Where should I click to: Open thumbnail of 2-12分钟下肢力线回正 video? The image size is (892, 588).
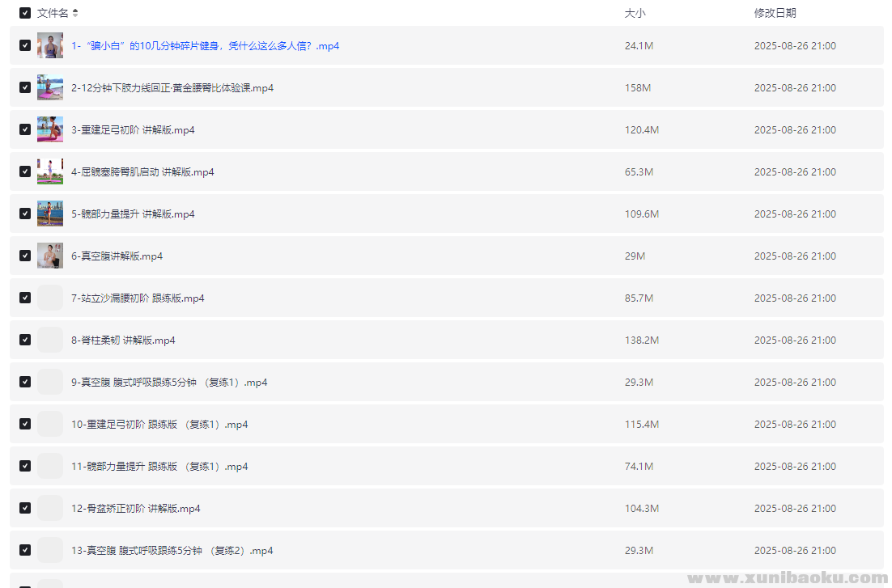(50, 88)
